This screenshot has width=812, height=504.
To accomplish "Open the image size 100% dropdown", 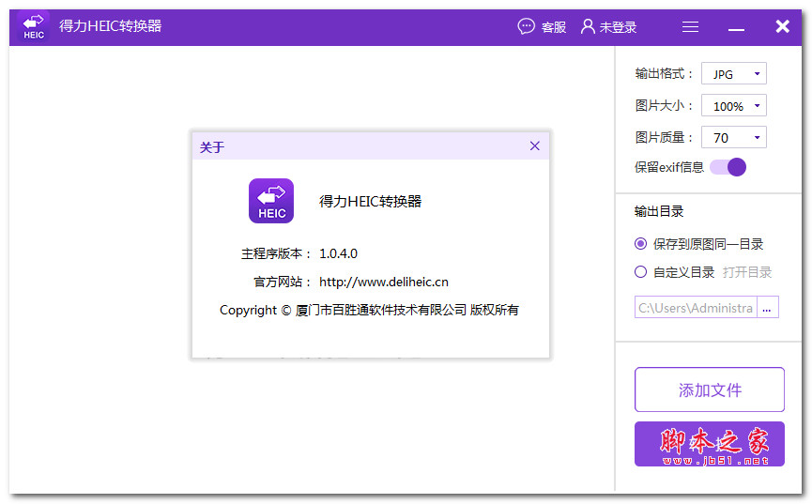I will [x=733, y=106].
